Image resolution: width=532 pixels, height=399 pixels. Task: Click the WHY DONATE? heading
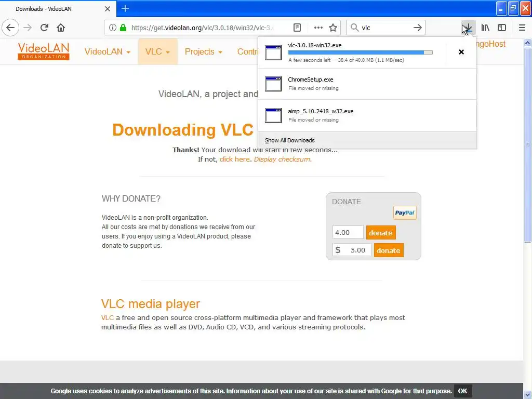[x=131, y=198]
